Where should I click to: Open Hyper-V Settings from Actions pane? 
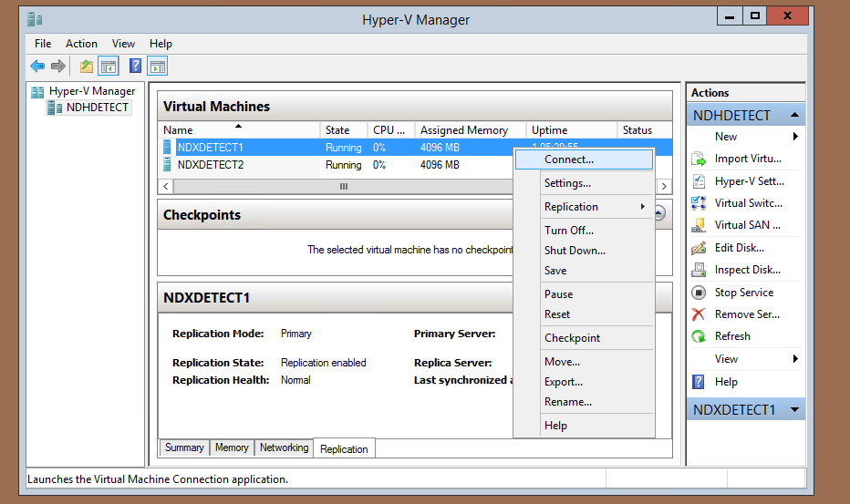(748, 181)
